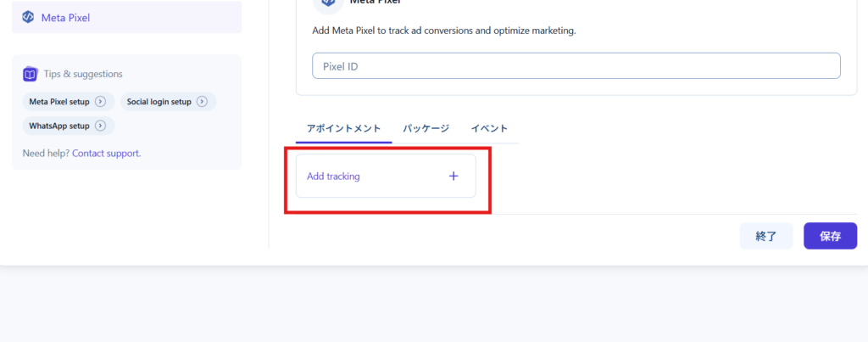Image resolution: width=868 pixels, height=342 pixels.
Task: Click the arrow icon beside Social login setup
Action: pos(202,102)
